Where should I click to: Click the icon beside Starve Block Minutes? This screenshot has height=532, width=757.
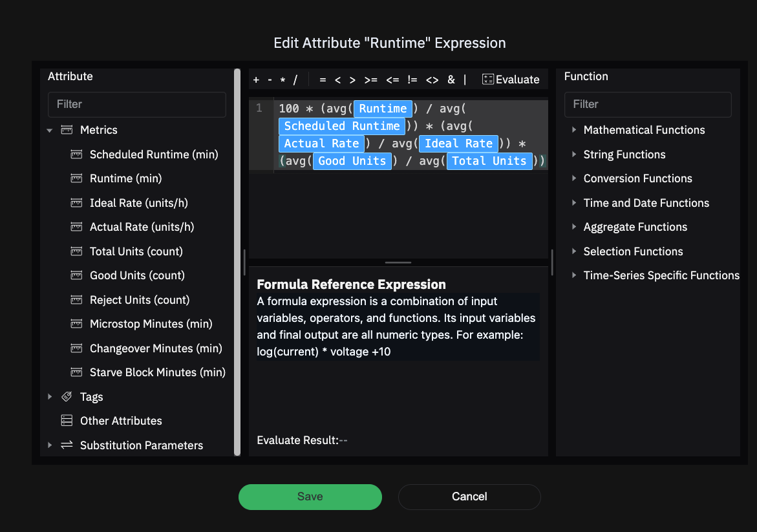(x=78, y=372)
